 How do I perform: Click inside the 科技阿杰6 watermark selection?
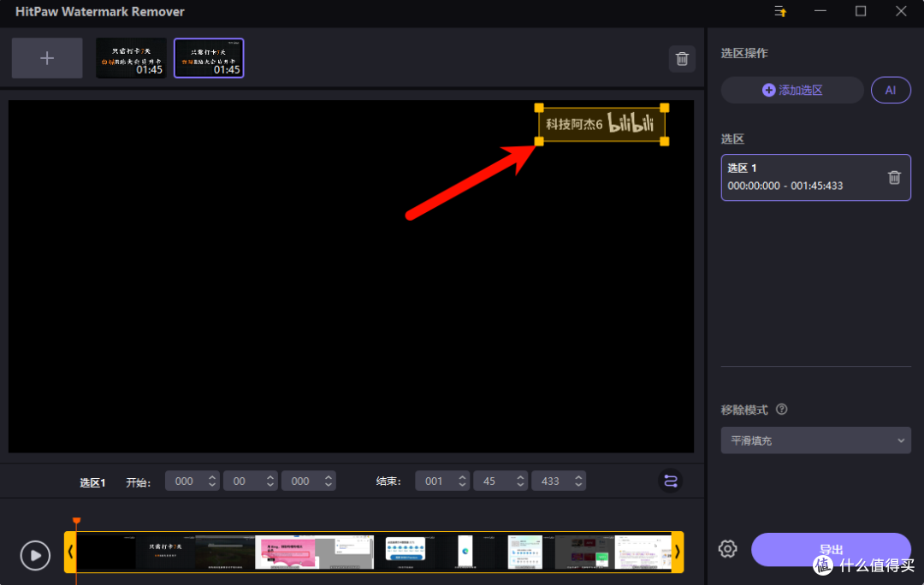(601, 124)
